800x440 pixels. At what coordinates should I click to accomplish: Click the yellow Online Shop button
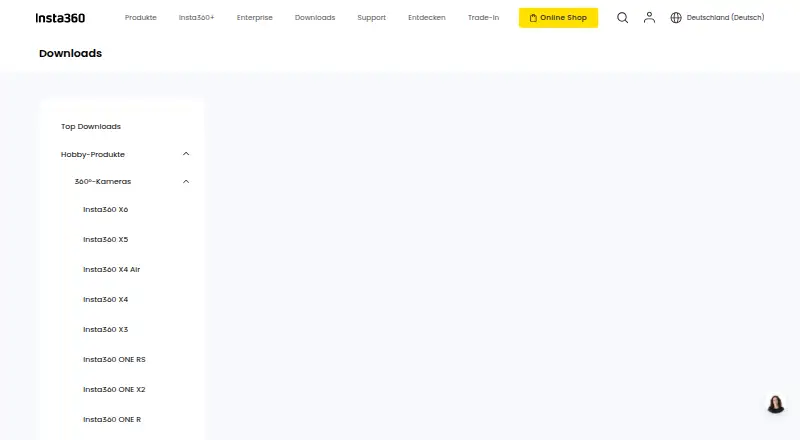coord(558,18)
